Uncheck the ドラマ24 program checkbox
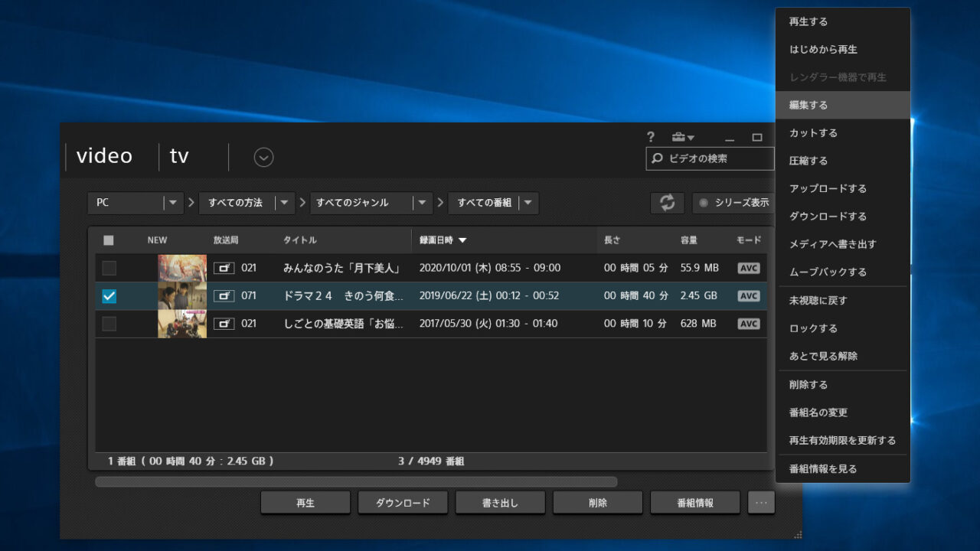Image resolution: width=980 pixels, height=551 pixels. pyautogui.click(x=109, y=296)
